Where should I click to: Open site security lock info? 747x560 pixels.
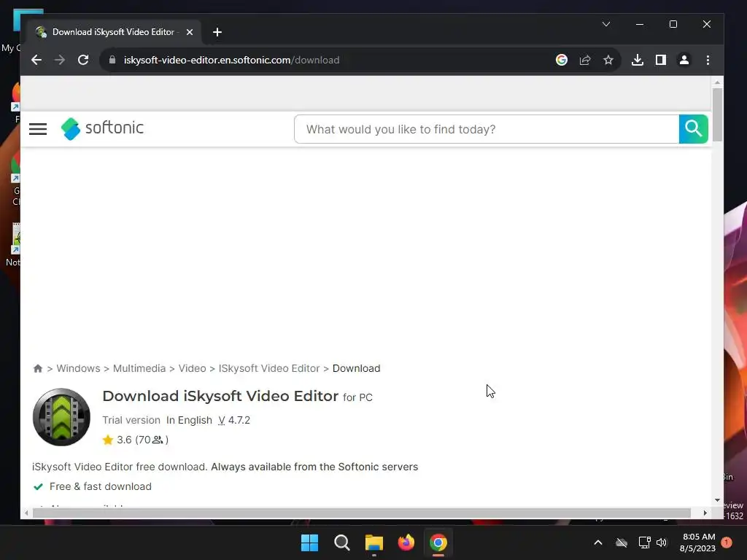pos(112,60)
